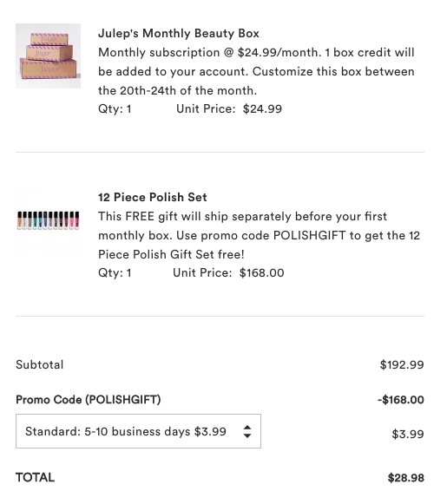447x504 pixels.
Task: Click the TOTAL label
Action: (35, 477)
